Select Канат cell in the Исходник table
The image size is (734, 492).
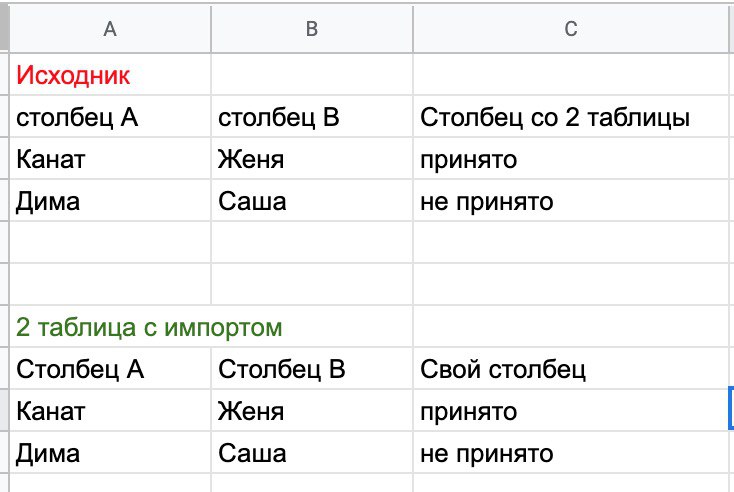click(x=52, y=160)
